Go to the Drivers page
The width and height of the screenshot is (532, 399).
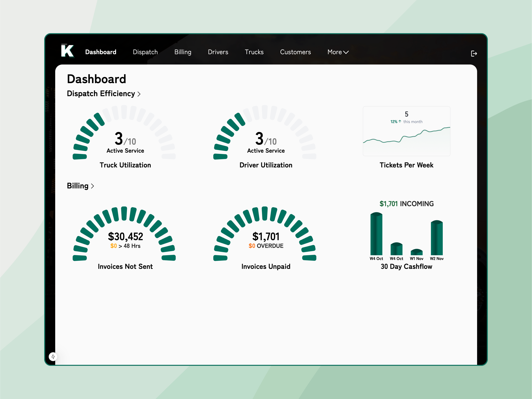pyautogui.click(x=218, y=52)
